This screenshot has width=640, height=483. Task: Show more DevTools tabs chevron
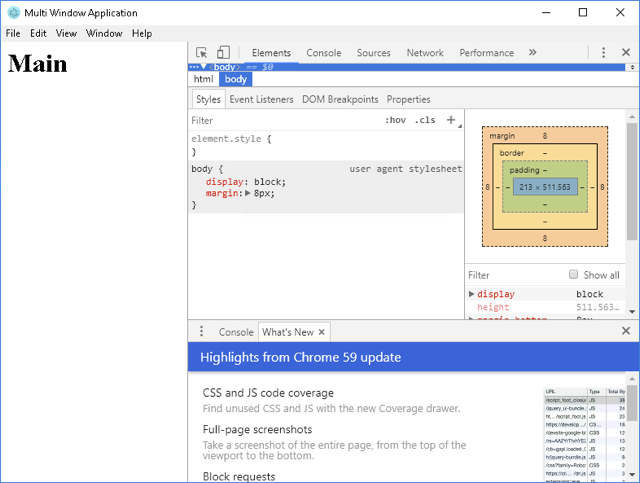(532, 52)
